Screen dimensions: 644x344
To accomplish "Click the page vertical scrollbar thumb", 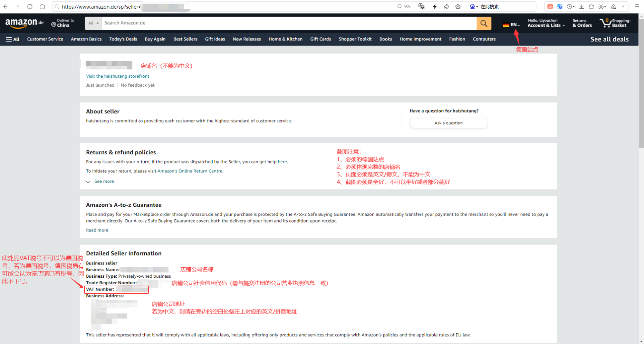I will click(641, 83).
